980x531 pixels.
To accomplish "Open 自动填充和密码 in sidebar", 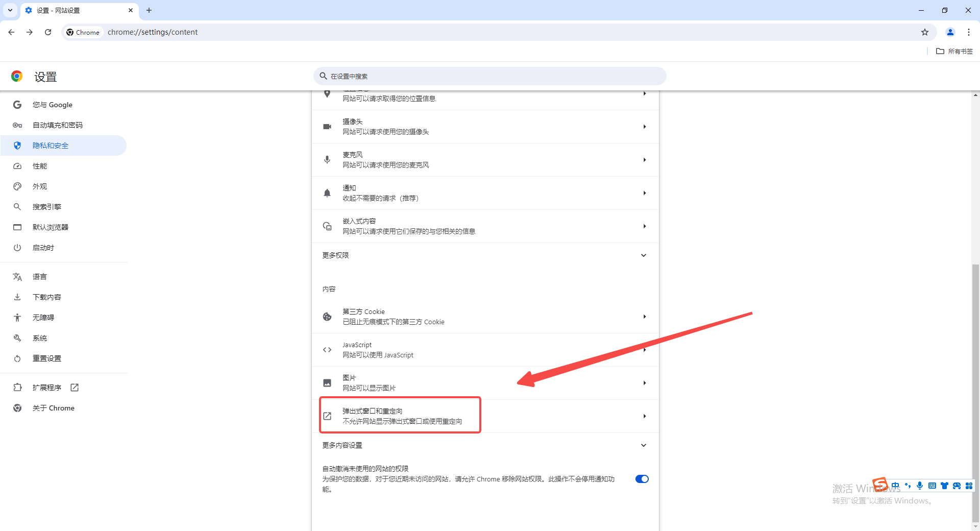I will pos(64,125).
